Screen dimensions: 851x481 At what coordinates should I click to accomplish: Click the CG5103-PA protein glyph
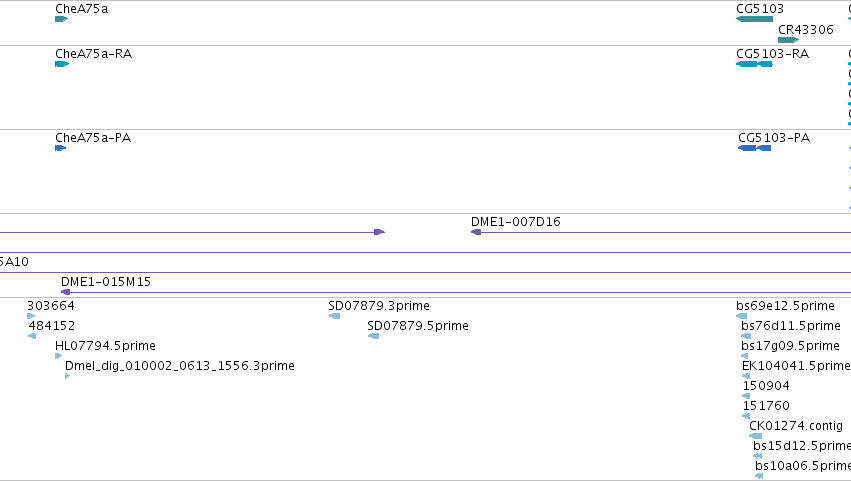pos(754,148)
